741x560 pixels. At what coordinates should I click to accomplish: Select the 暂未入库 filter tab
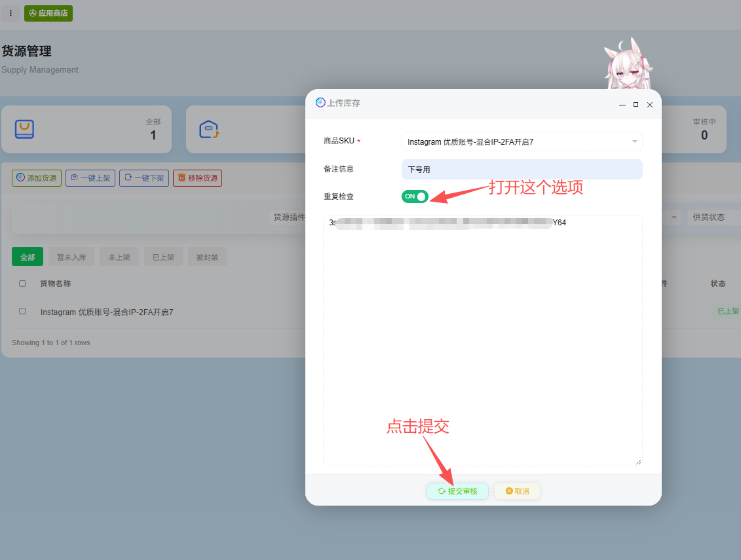pos(71,257)
